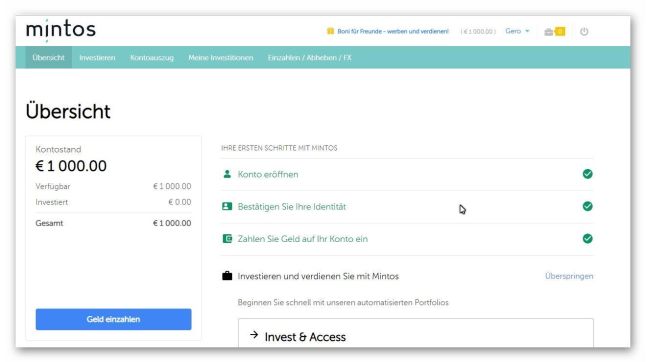Click the Investiert amount € 0.00

(x=180, y=202)
